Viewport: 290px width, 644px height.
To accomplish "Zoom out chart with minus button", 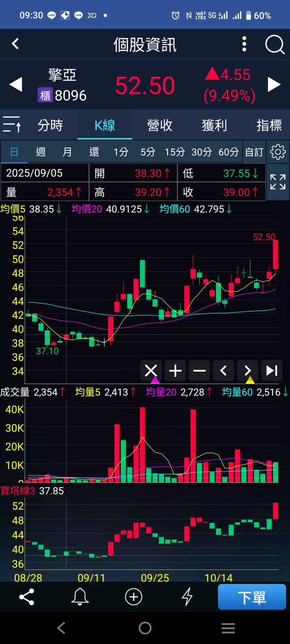I will pyautogui.click(x=199, y=371).
